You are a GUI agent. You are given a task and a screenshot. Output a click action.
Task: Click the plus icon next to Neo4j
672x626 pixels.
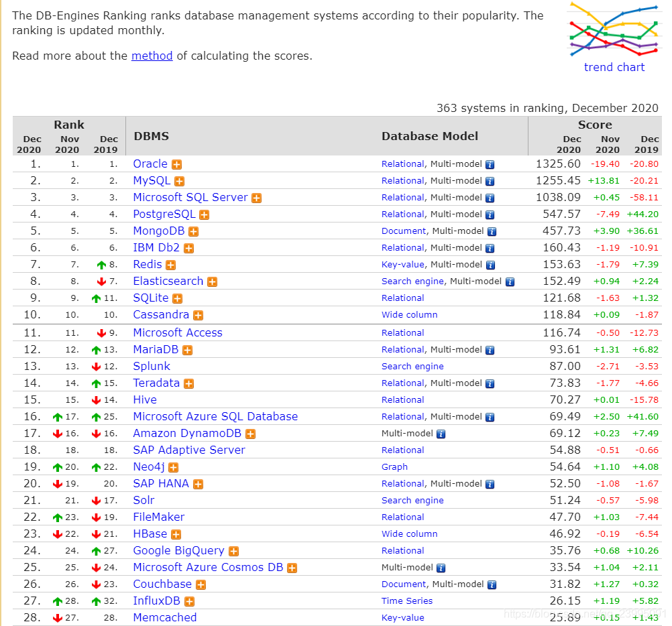coord(173,467)
